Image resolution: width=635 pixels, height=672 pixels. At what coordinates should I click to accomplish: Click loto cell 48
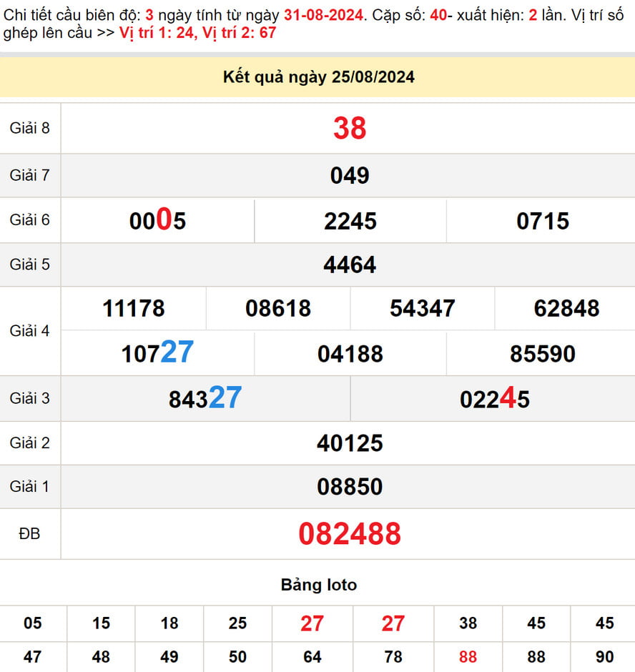point(102,657)
